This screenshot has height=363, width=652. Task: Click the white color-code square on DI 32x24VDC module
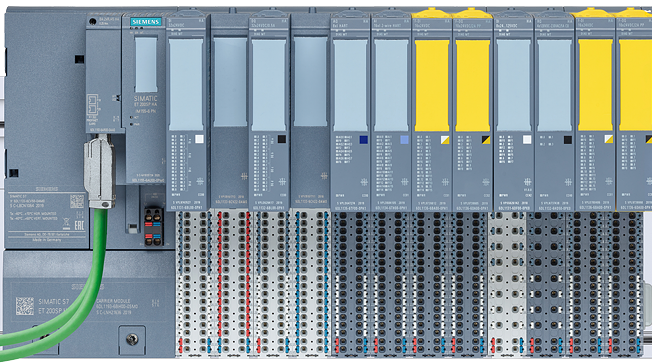pos(199,139)
